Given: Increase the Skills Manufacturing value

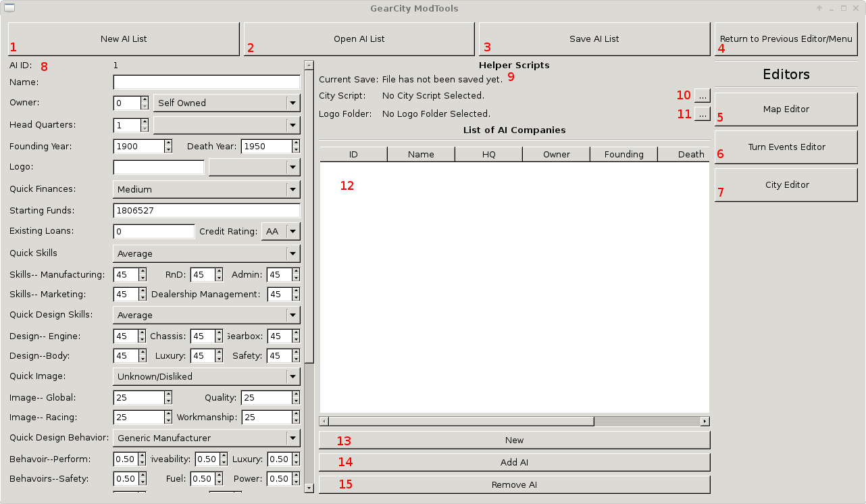Looking at the screenshot, I should click(x=143, y=272).
